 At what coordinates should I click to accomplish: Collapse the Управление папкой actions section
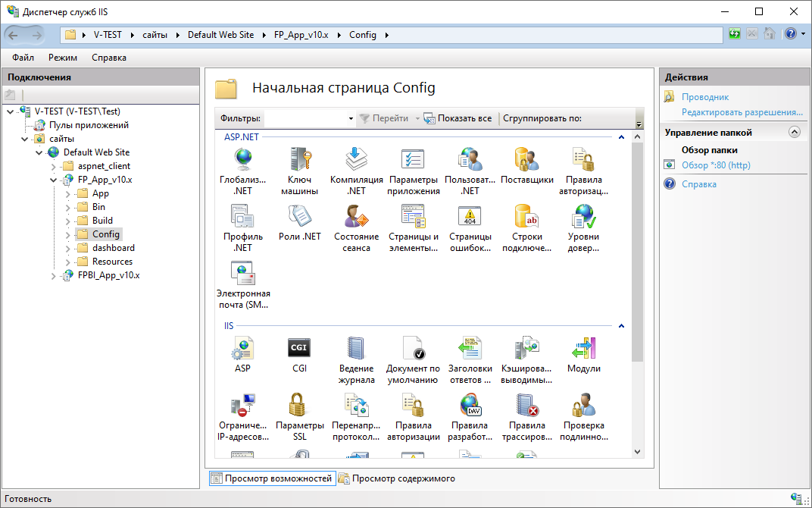[x=794, y=132]
